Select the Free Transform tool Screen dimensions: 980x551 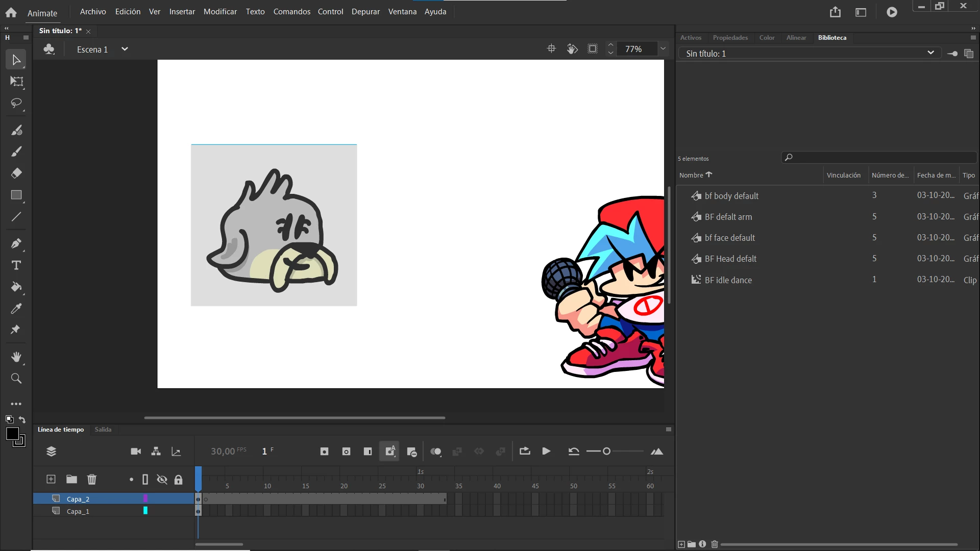tap(16, 82)
